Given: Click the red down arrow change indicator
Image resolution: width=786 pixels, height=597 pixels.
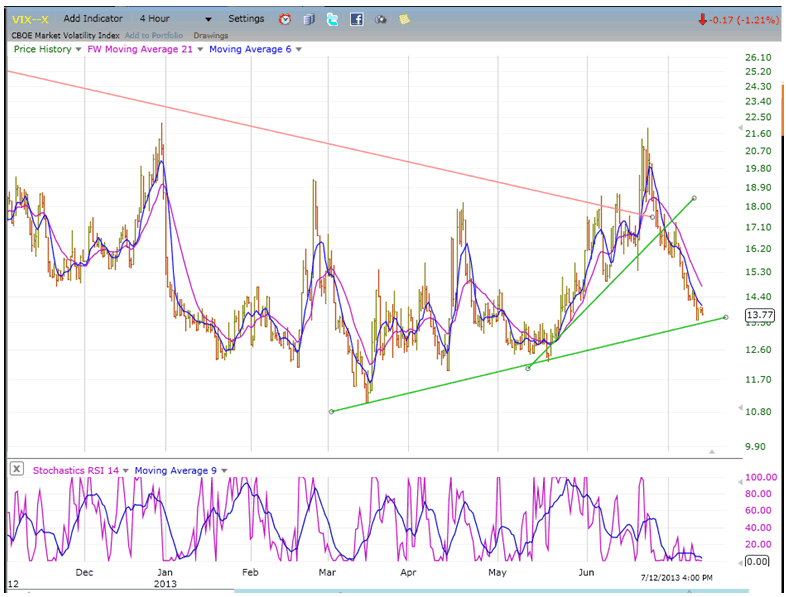Looking at the screenshot, I should 703,19.
